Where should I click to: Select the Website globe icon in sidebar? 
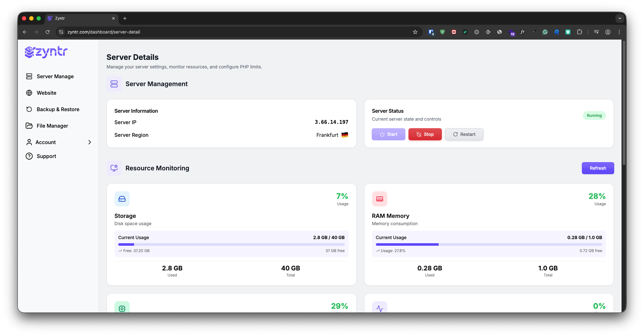tap(29, 93)
